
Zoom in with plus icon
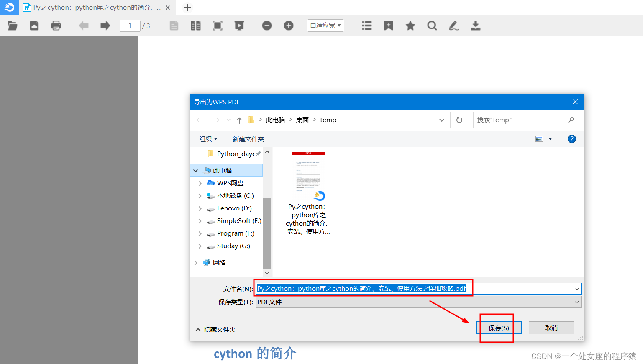coord(289,26)
